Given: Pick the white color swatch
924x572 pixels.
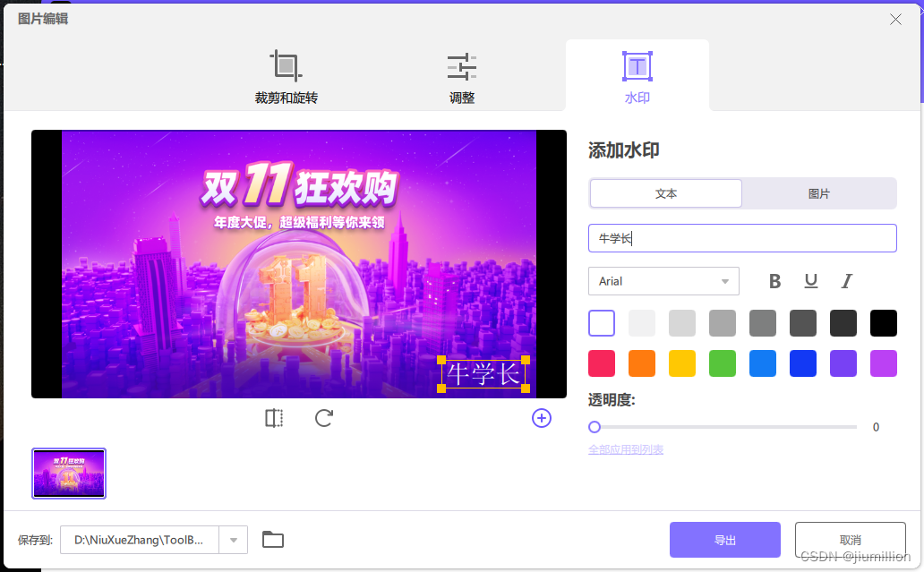Looking at the screenshot, I should point(602,323).
